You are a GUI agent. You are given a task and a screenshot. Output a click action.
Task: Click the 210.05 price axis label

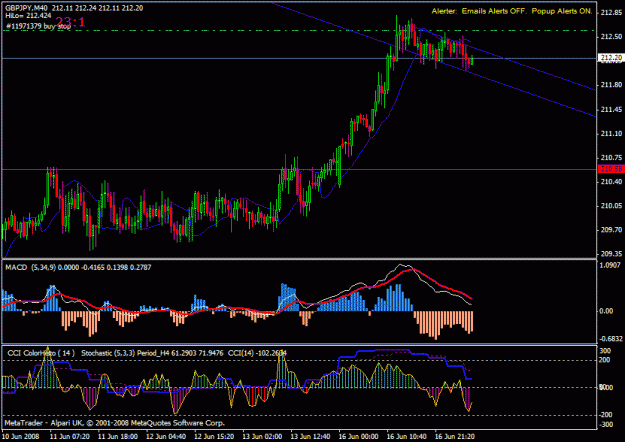[611, 206]
